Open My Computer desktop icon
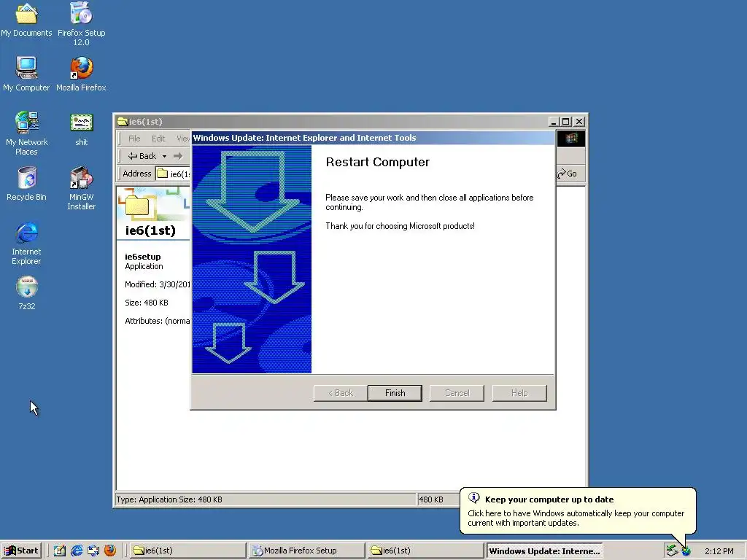The width and height of the screenshot is (747, 560). [26, 74]
